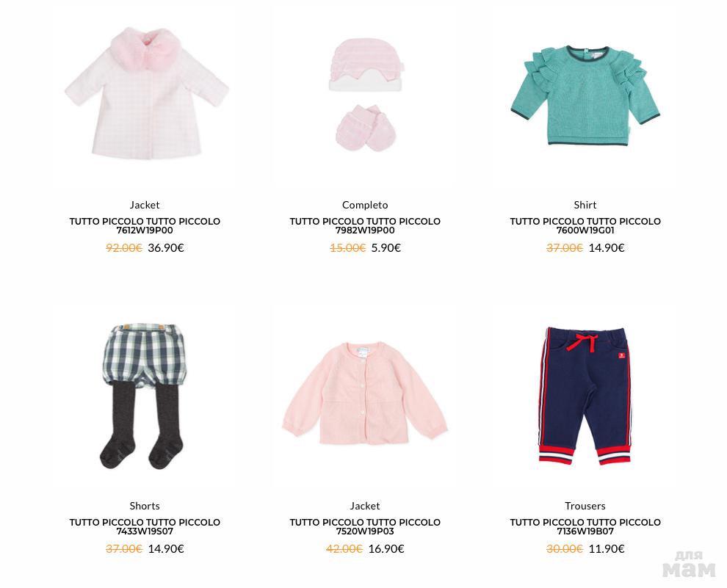
Task: Select the Shorts category label
Action: click(145, 506)
